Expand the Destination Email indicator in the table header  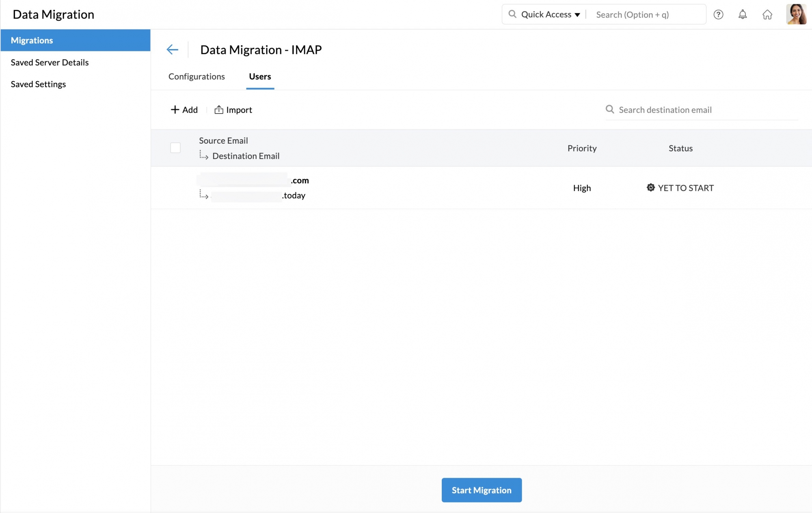pos(204,155)
